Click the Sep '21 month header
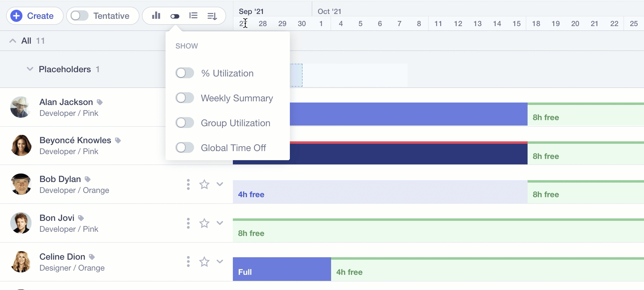644x290 pixels. (250, 11)
